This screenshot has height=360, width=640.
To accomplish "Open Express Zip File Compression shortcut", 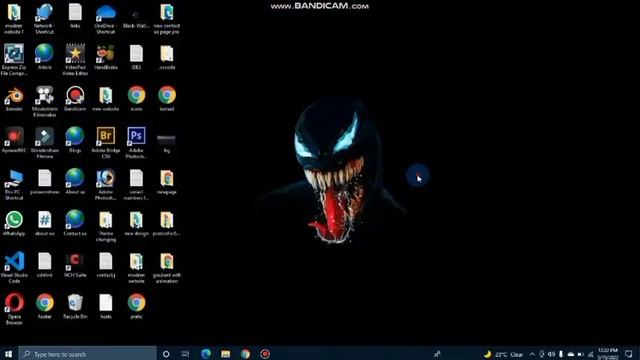I will [x=14, y=60].
